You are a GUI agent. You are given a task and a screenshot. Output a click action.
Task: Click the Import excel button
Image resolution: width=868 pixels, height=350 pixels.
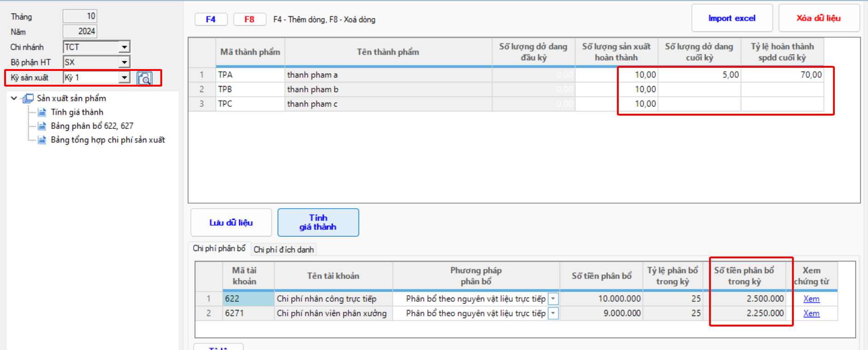[732, 18]
